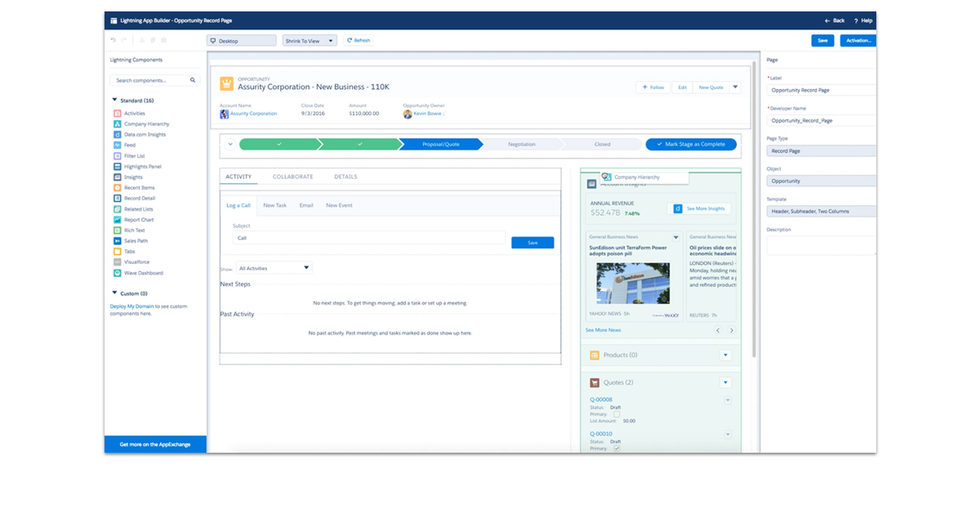The image size is (980, 523).
Task: Select the Report Chart component icon
Action: (118, 220)
